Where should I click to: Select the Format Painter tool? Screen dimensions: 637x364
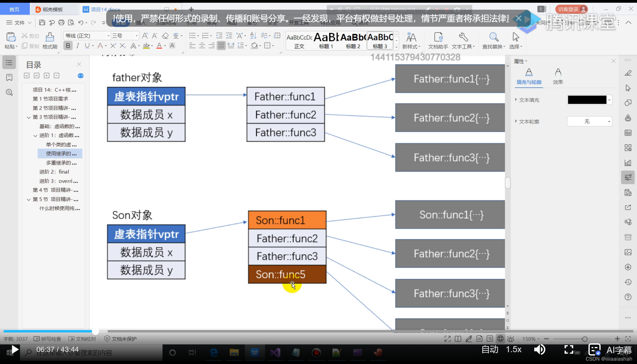pyautogui.click(x=50, y=40)
